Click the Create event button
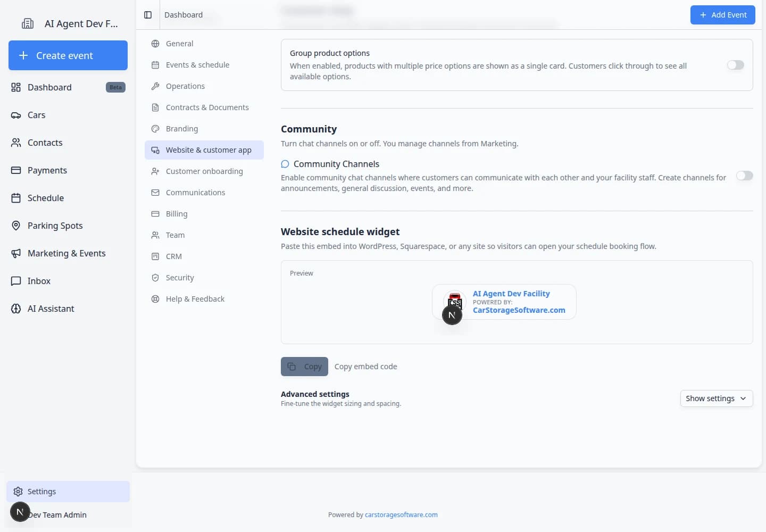The image size is (766, 532). tap(68, 55)
